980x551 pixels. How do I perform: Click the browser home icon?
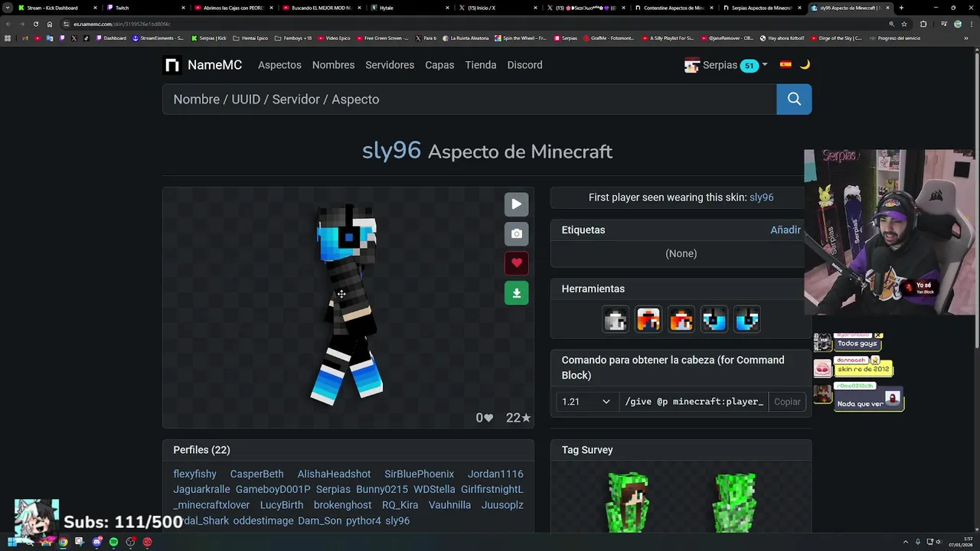pos(50,24)
